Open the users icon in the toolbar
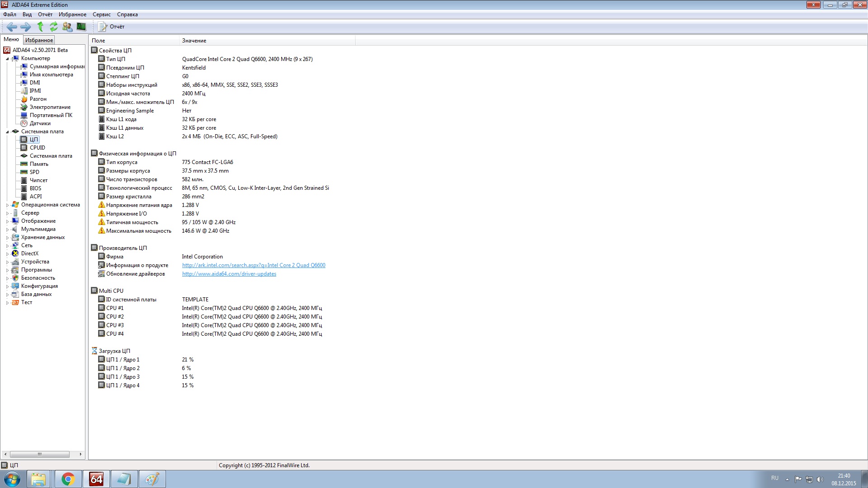868x488 pixels. click(x=67, y=27)
